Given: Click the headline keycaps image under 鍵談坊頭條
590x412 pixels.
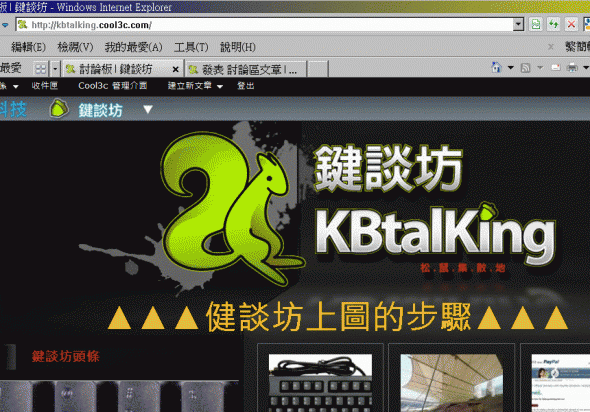Looking at the screenshot, I should 119,396.
